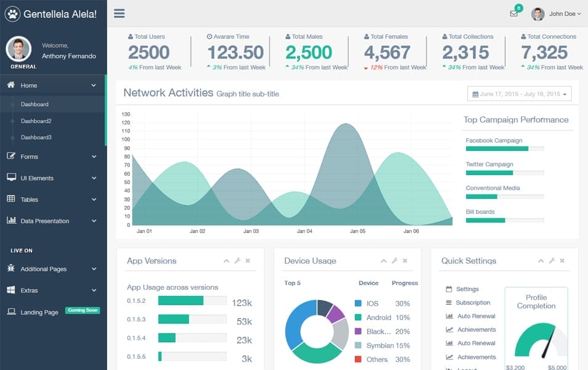The width and height of the screenshot is (588, 370).
Task: Click the Forms pencil icon in sidebar
Action: pos(12,157)
